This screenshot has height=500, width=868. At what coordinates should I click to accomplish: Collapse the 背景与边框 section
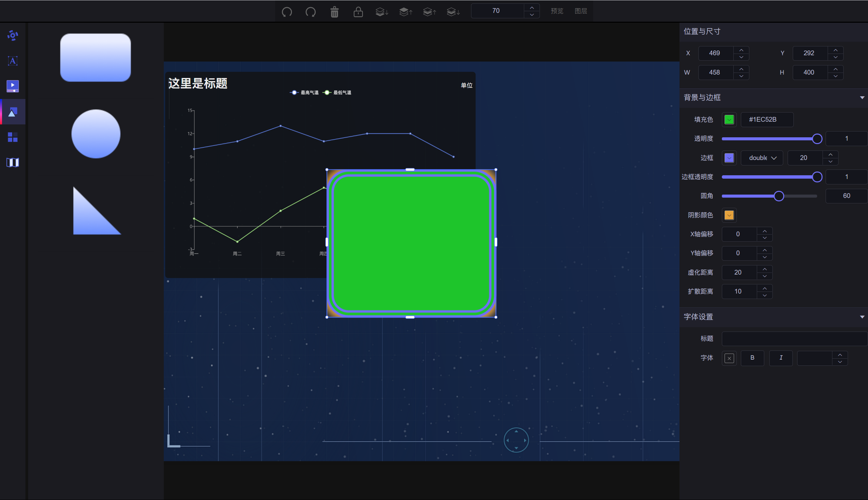click(862, 98)
